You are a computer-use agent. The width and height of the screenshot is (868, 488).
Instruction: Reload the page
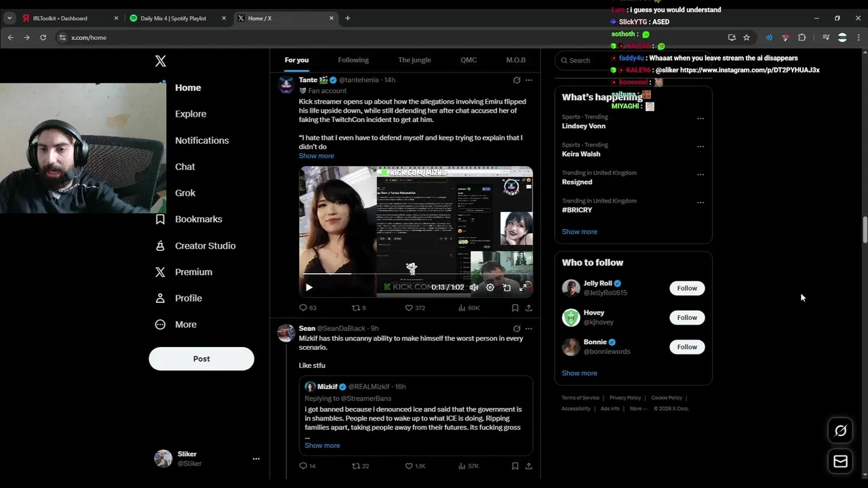point(43,38)
